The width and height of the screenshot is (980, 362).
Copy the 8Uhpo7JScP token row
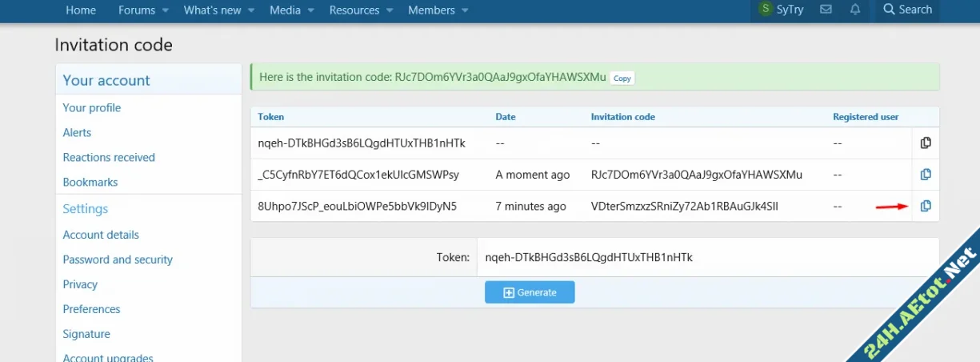[x=926, y=206]
